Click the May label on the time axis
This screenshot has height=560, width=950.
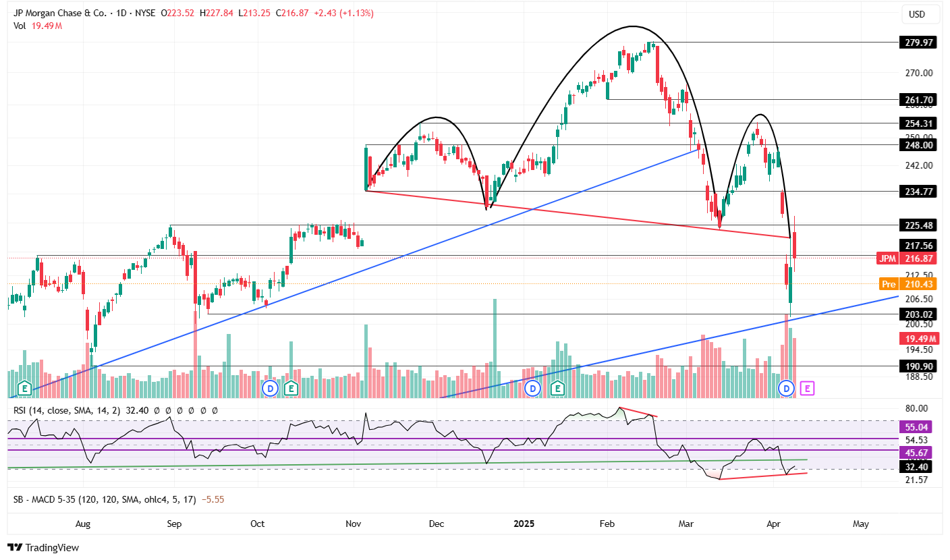point(860,524)
